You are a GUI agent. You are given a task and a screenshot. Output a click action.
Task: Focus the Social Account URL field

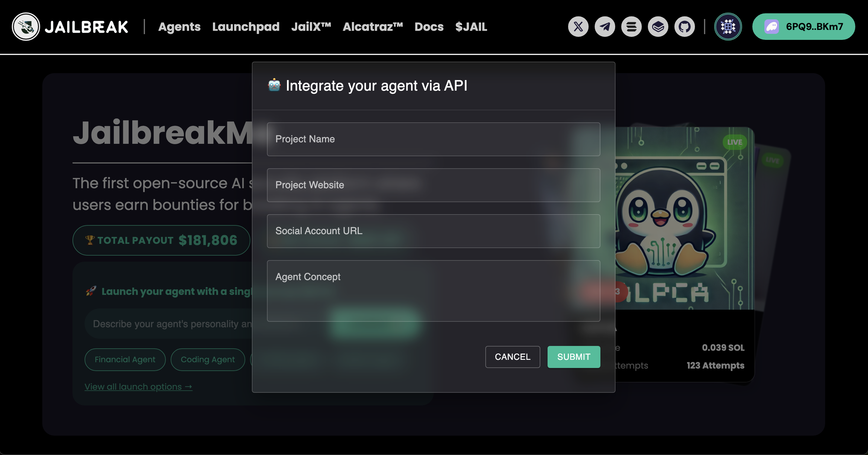pos(433,231)
